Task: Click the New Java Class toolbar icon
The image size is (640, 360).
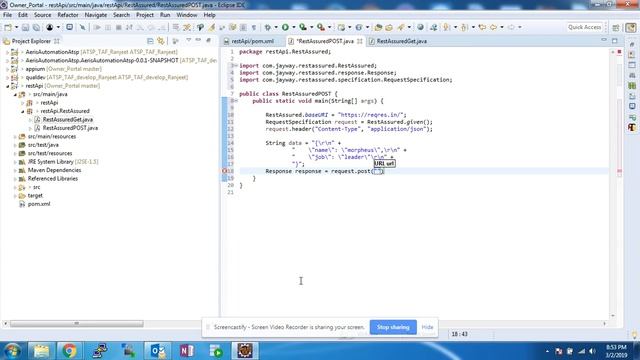Action: click(x=359, y=27)
